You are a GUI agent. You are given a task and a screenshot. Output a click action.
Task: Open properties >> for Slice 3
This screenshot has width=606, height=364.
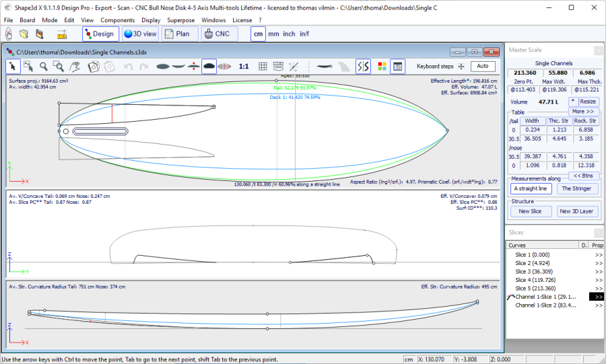tap(598, 271)
